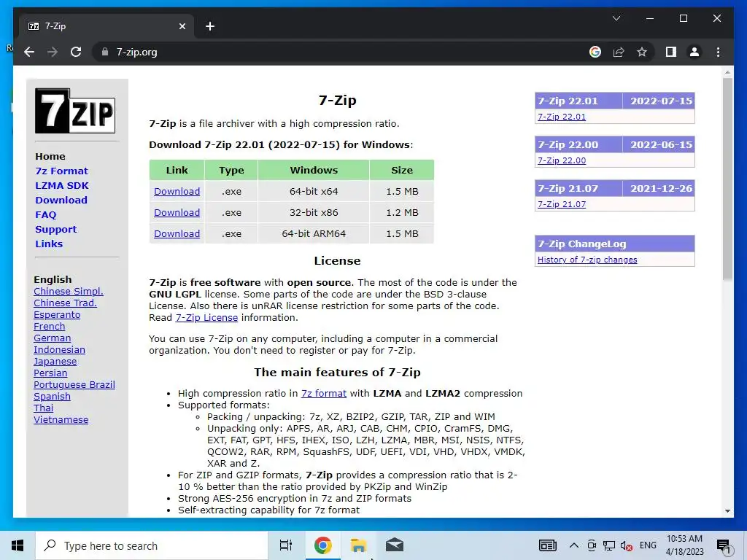The width and height of the screenshot is (747, 560).
Task: Switch language to Portuguese Brazil
Action: (x=74, y=385)
